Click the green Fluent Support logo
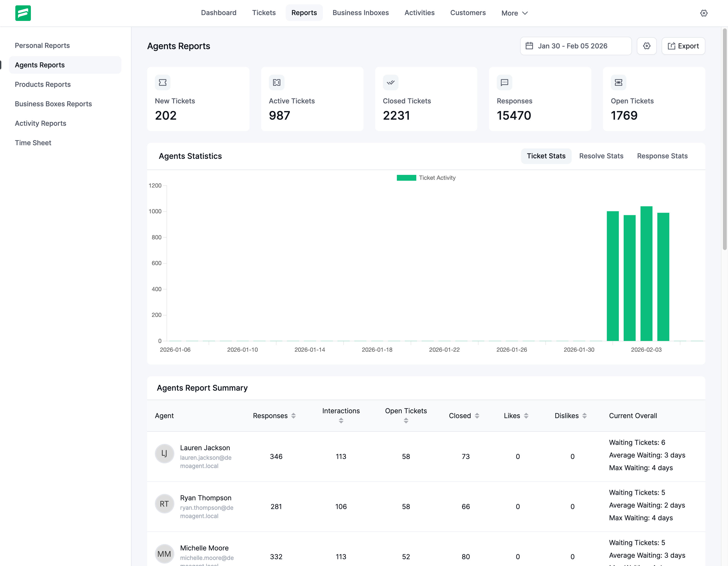The image size is (728, 566). 23,13
